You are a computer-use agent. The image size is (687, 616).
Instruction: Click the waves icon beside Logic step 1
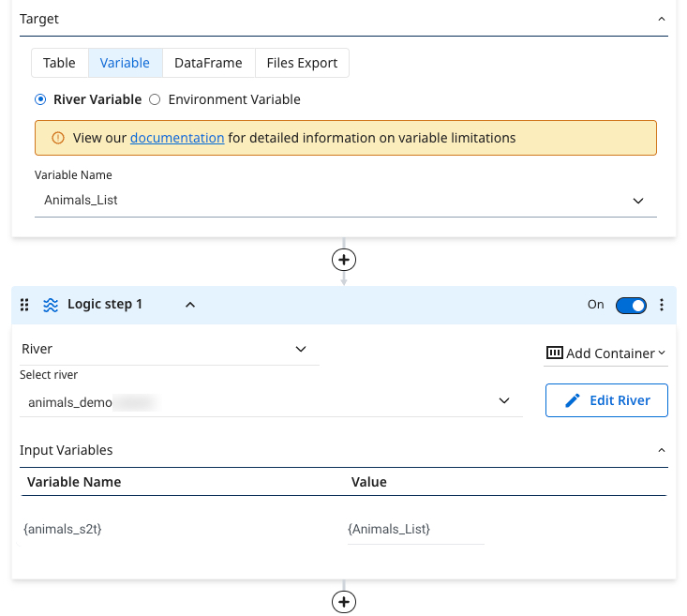coord(51,305)
